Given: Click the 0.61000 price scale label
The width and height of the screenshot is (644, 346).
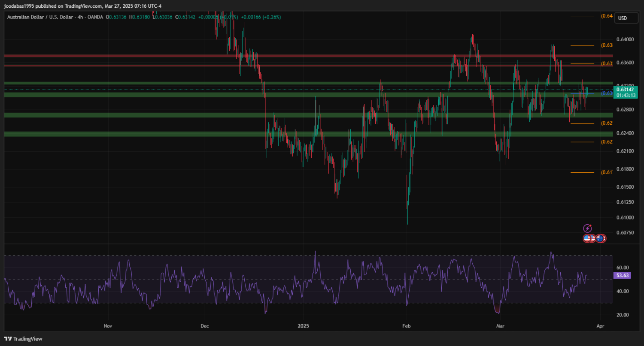Looking at the screenshot, I should point(625,217).
